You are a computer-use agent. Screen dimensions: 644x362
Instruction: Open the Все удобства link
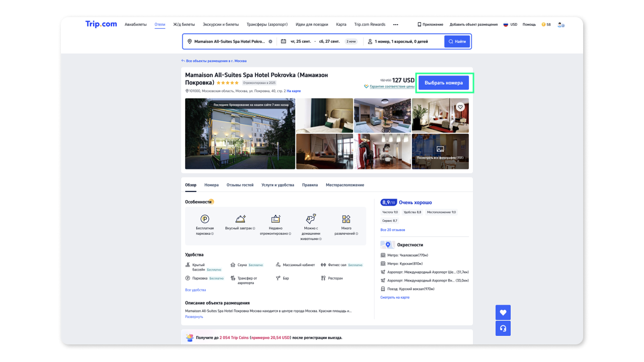click(x=196, y=290)
